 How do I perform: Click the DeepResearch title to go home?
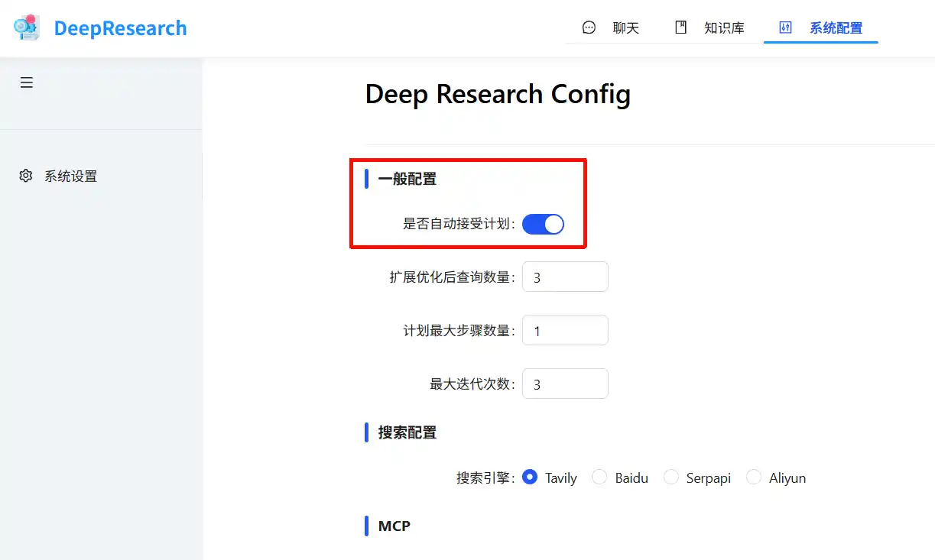[x=119, y=28]
